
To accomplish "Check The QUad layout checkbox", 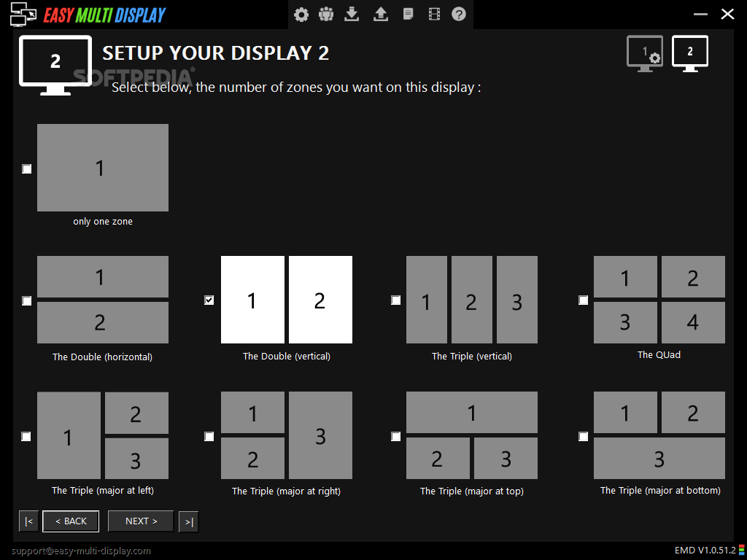I will [x=583, y=300].
